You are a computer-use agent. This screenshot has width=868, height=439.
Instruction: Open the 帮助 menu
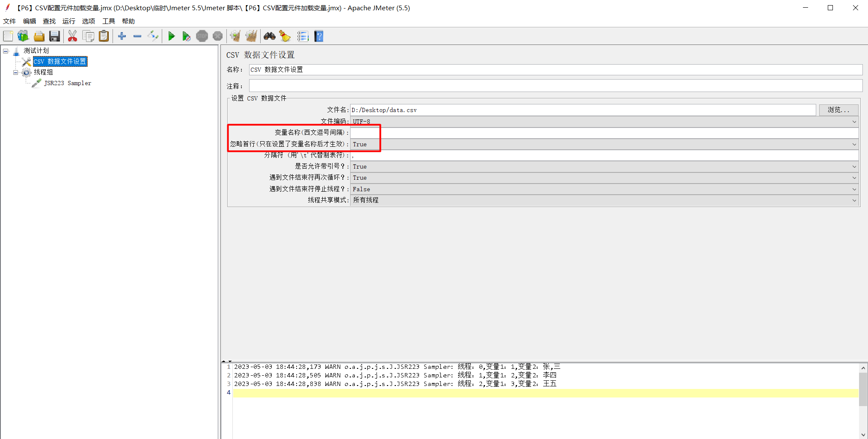pos(128,21)
